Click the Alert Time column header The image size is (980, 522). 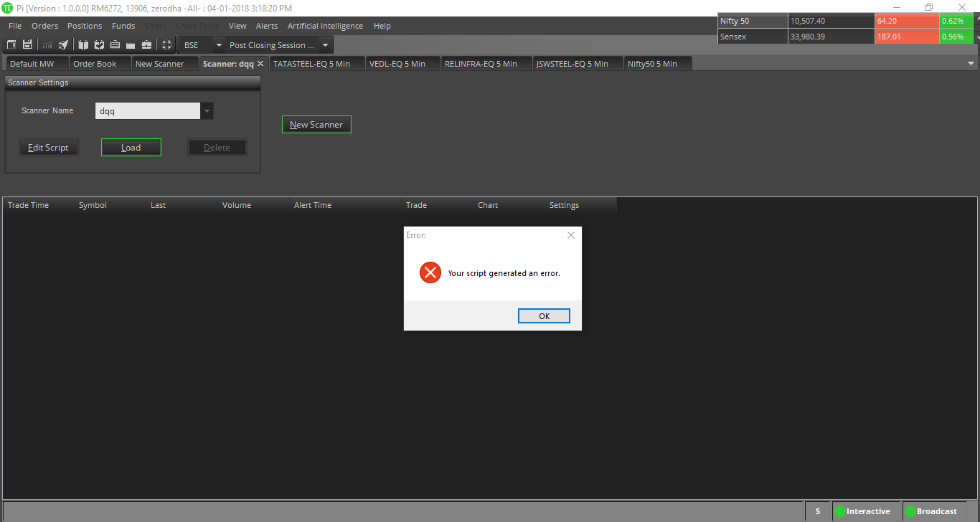point(346,205)
